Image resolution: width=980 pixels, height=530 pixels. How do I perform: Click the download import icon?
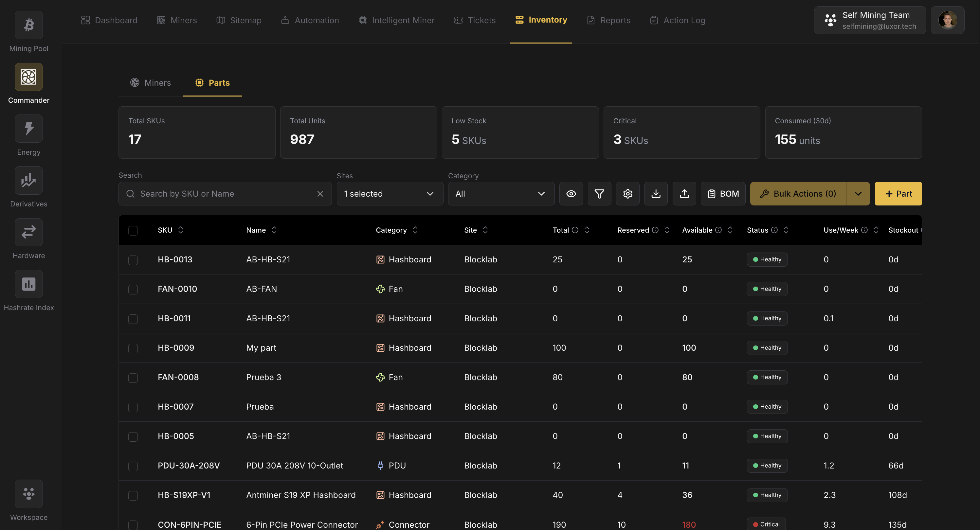pos(656,194)
